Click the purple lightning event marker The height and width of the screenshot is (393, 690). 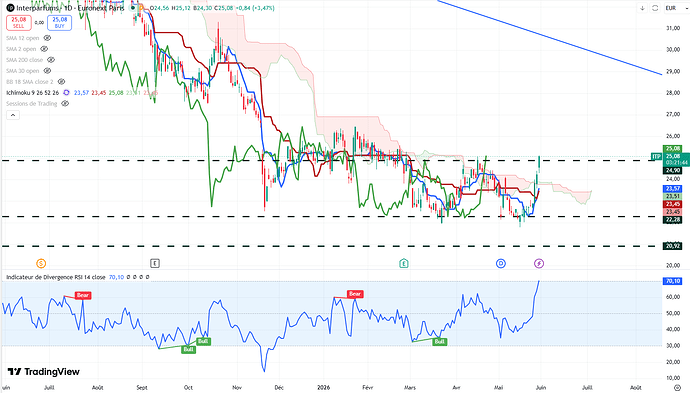coord(539,263)
